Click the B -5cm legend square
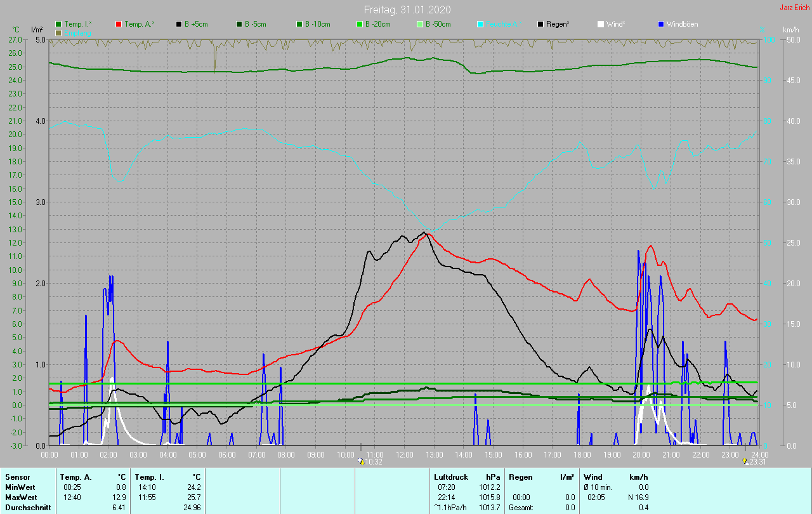 [x=239, y=24]
